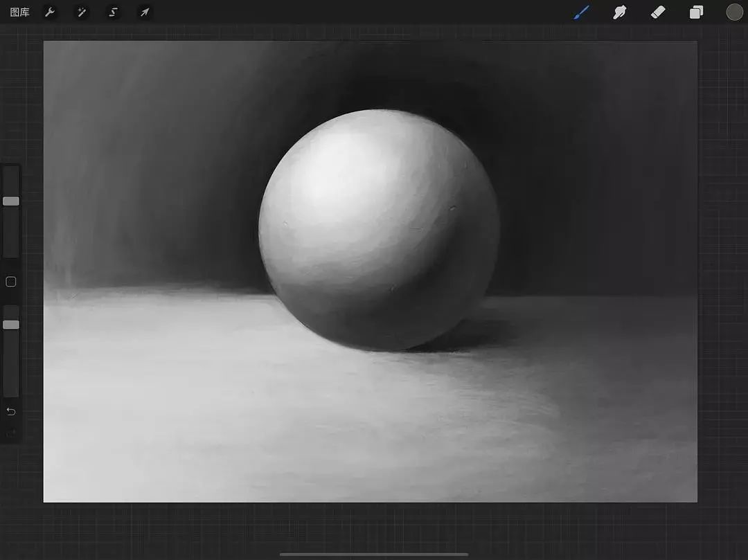This screenshot has height=560, width=748.
Task: Open the Actions wrench menu
Action: pyautogui.click(x=50, y=12)
